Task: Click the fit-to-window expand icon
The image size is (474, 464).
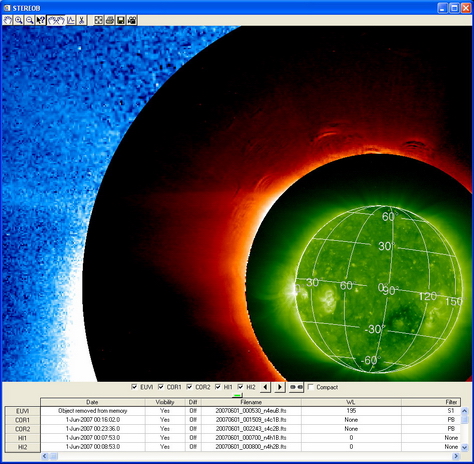Action: 98,20
